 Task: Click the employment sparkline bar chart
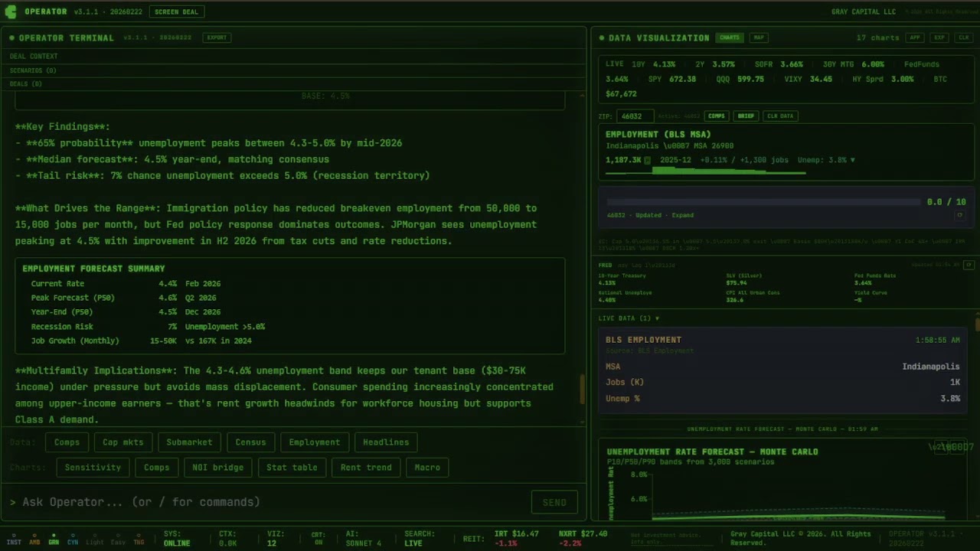705,172
